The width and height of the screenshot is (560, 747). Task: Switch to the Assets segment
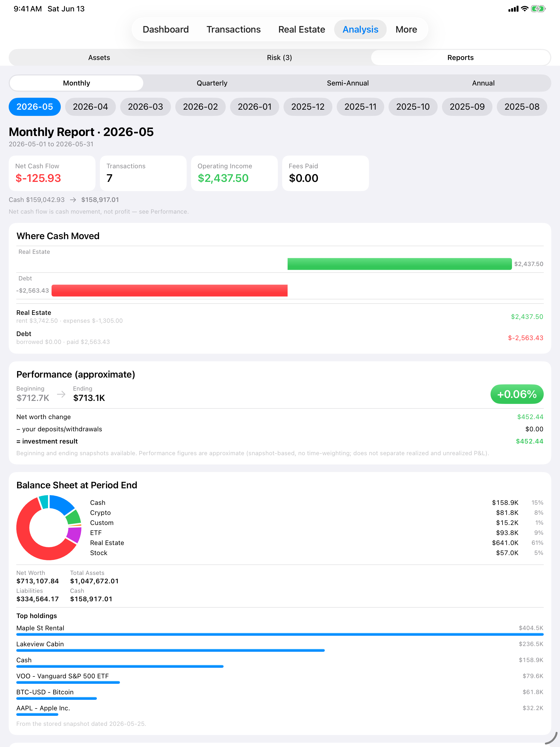point(99,58)
